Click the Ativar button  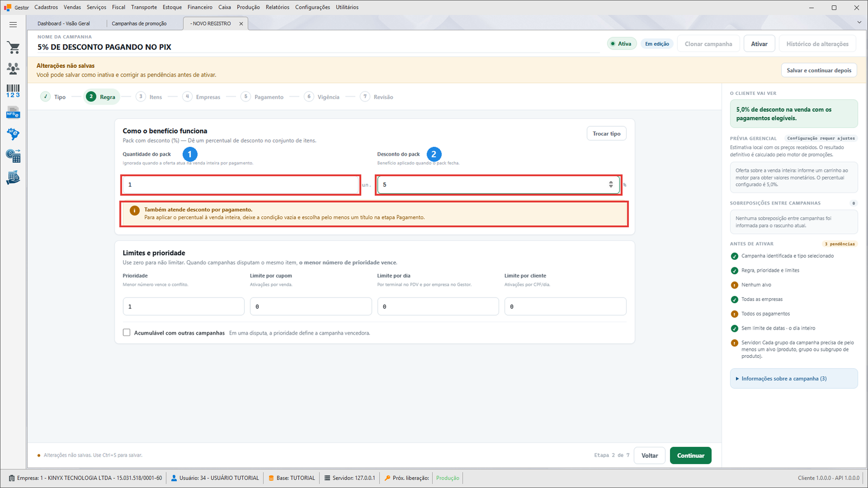tap(759, 44)
